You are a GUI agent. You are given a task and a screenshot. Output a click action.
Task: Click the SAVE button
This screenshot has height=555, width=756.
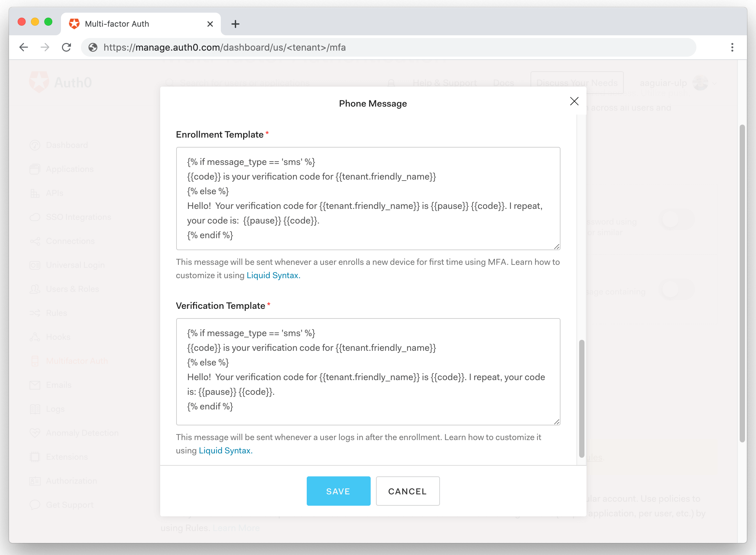(338, 491)
